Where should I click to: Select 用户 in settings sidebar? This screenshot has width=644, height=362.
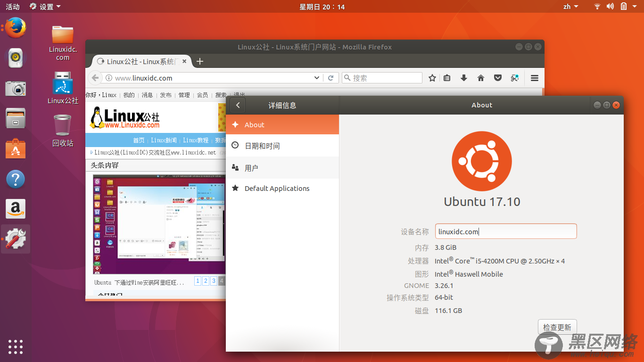tap(282, 168)
